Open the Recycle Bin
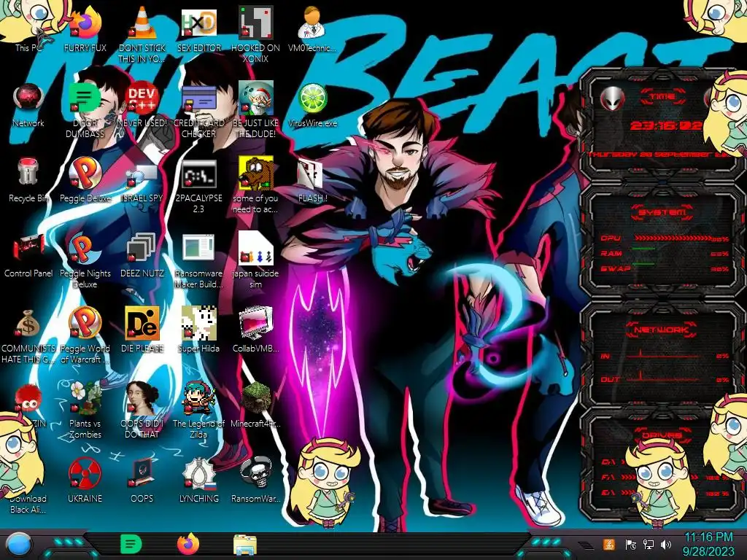The height and width of the screenshot is (560, 747). (x=28, y=180)
